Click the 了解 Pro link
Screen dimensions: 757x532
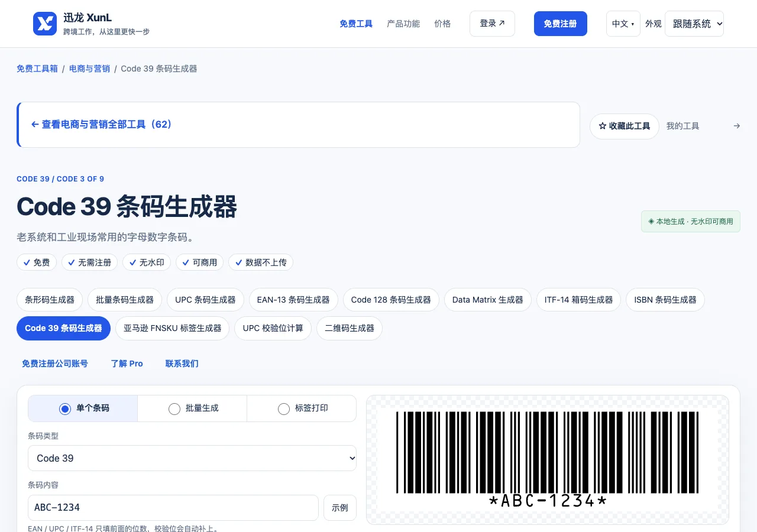click(127, 364)
